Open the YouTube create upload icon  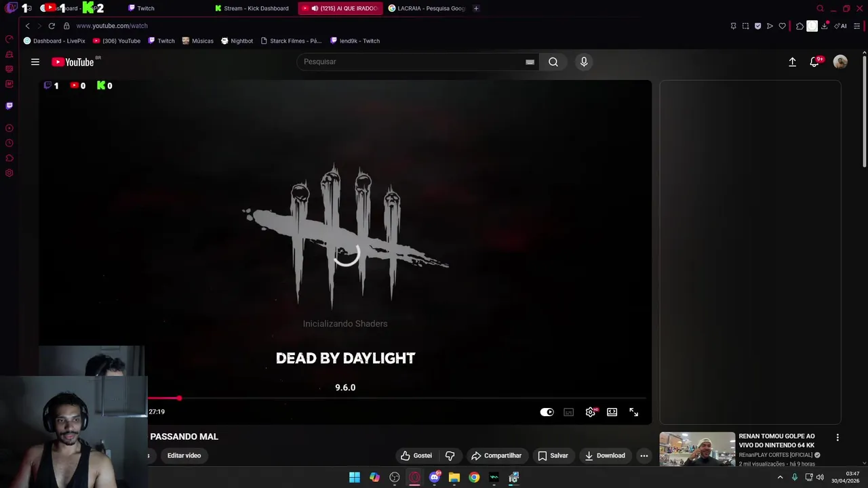point(792,62)
